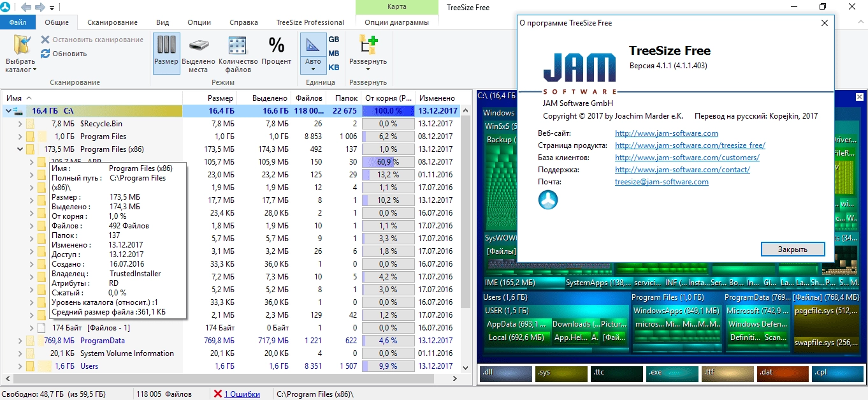Switch mode to Выделено места
The height and width of the screenshot is (400, 868).
pos(198,54)
